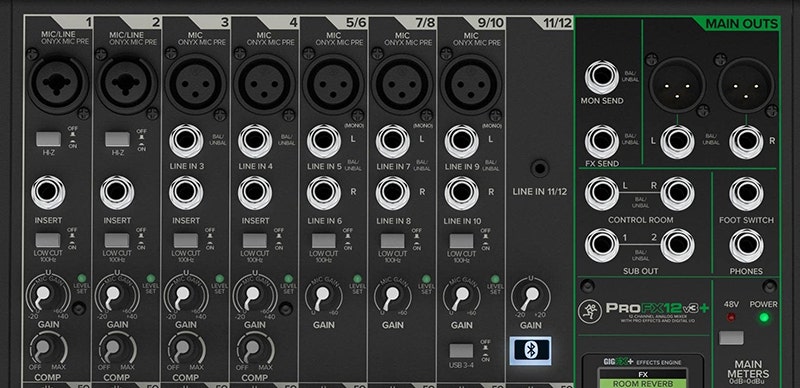Click channel 1 LEVEL SET LED

tap(82, 278)
